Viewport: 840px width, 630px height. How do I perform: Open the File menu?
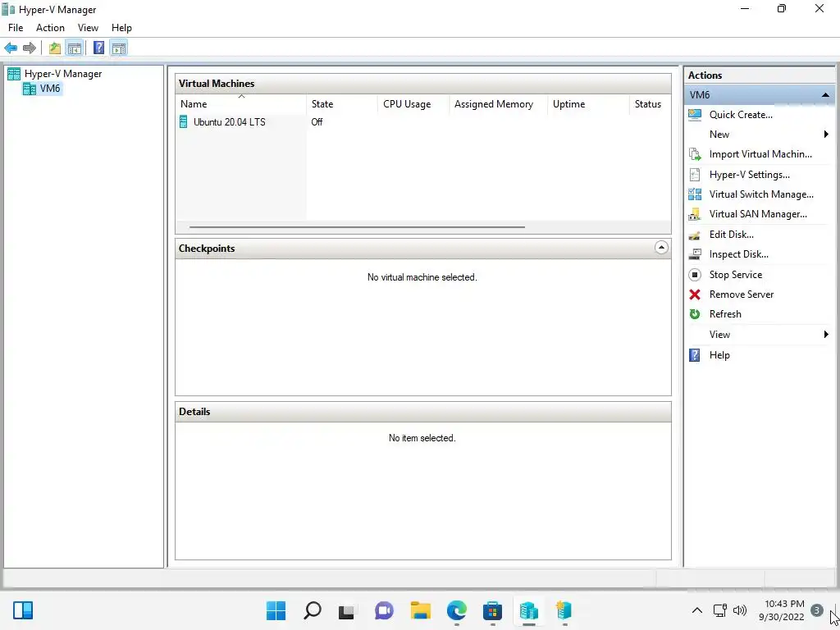tap(16, 28)
